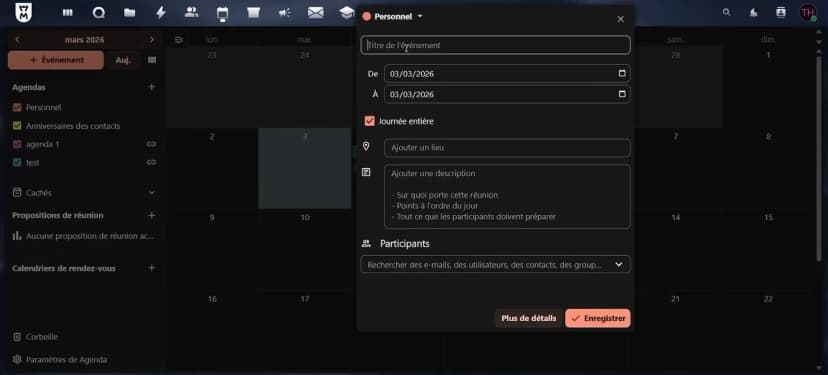828x375 pixels.
Task: Toggle the Personnel agenda checkbox
Action: pyautogui.click(x=17, y=107)
